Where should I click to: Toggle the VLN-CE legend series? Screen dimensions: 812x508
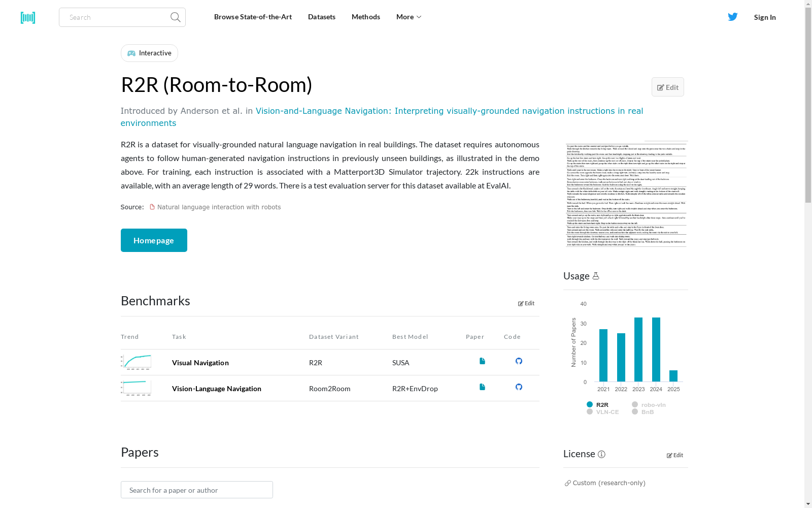point(603,412)
